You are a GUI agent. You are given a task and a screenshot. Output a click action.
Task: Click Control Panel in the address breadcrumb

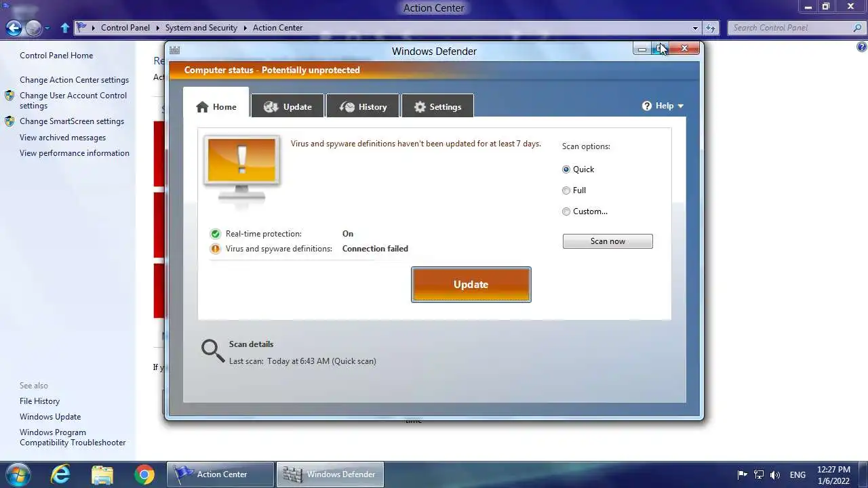point(125,28)
